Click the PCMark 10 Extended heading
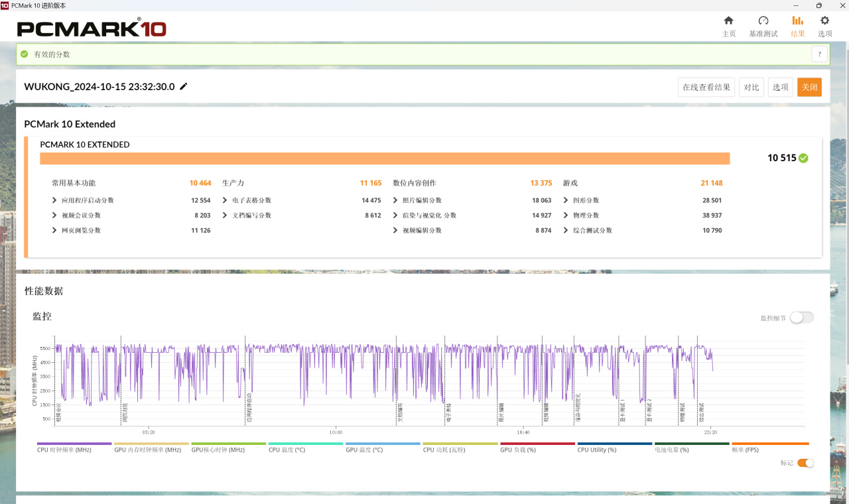 click(x=70, y=124)
